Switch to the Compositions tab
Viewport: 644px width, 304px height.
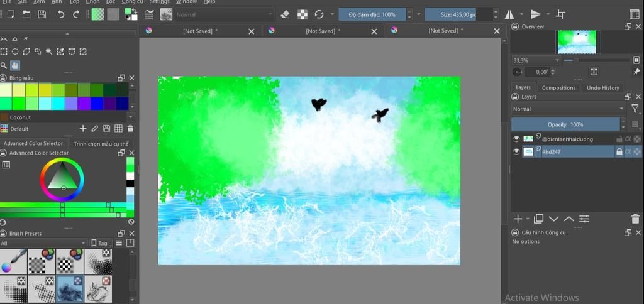tap(558, 88)
